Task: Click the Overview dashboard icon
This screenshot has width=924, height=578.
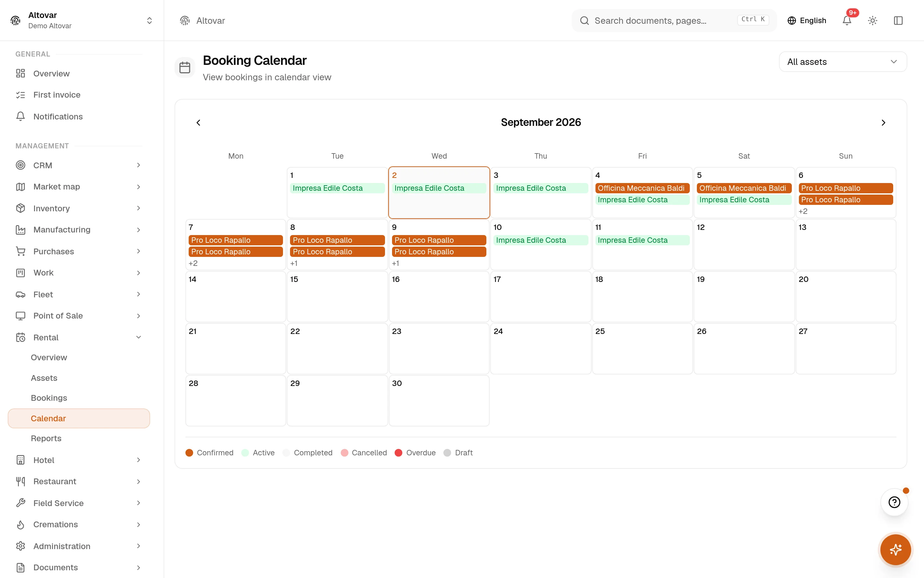Action: [21, 73]
